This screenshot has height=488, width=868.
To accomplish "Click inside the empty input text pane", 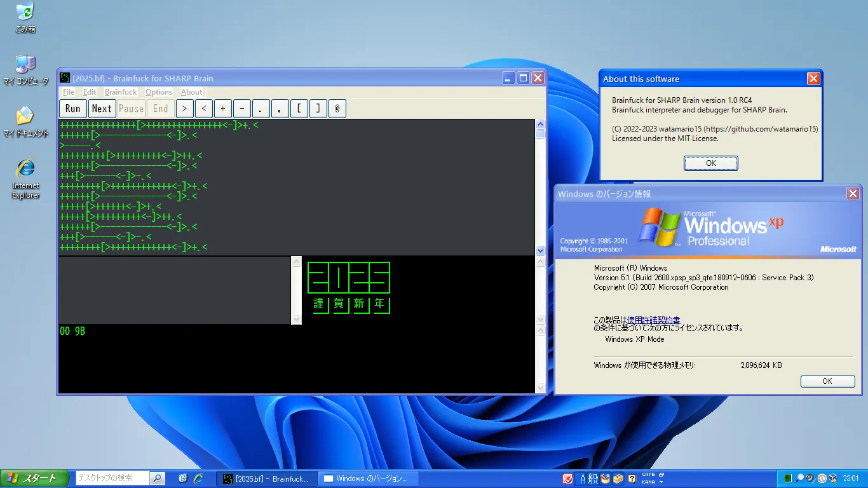I will [x=175, y=290].
